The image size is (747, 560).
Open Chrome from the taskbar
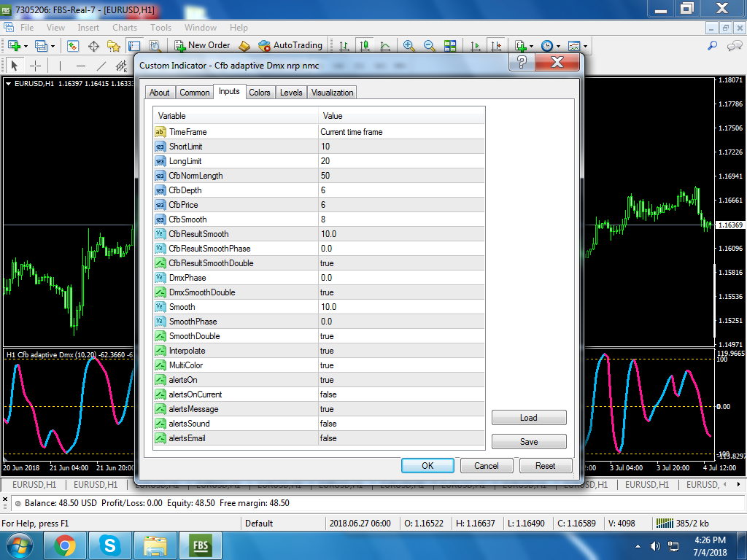tap(65, 545)
